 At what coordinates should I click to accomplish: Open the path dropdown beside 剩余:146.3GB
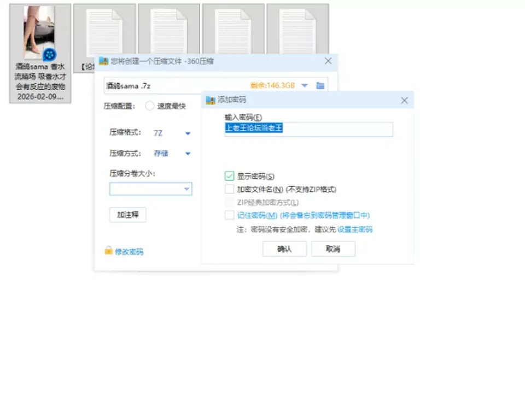tap(305, 86)
